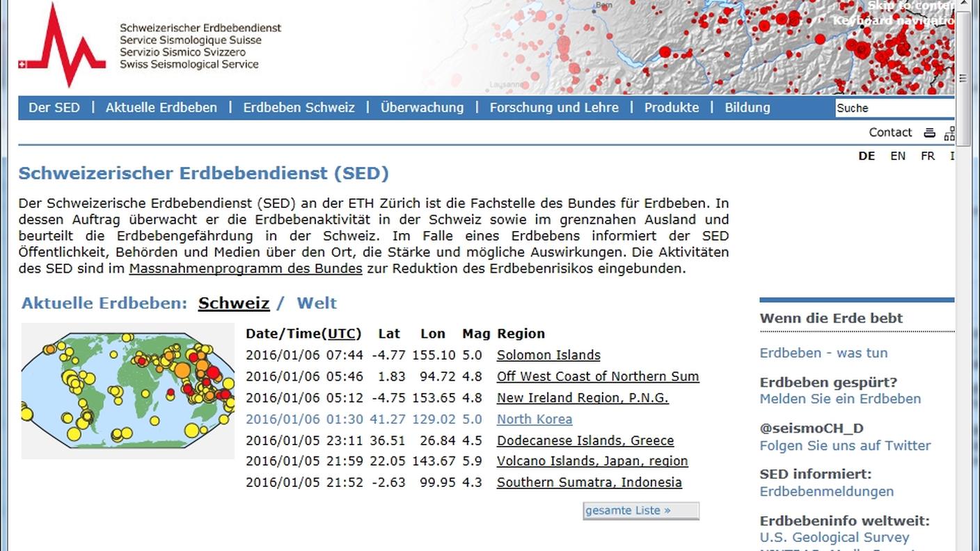Click magnitude 5.9 in Volcano Islands row
The height and width of the screenshot is (551, 980).
[x=472, y=461]
